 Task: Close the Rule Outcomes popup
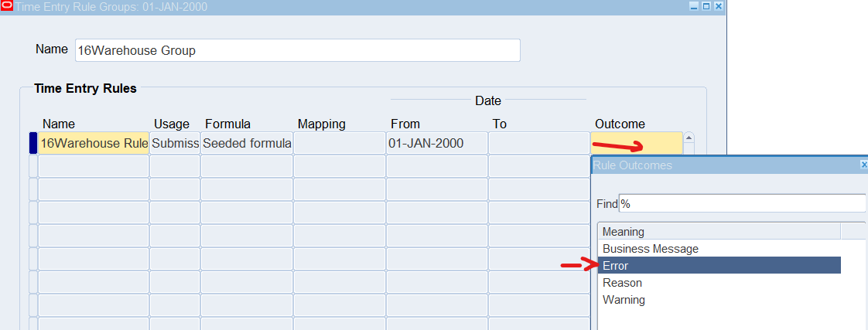[x=863, y=165]
